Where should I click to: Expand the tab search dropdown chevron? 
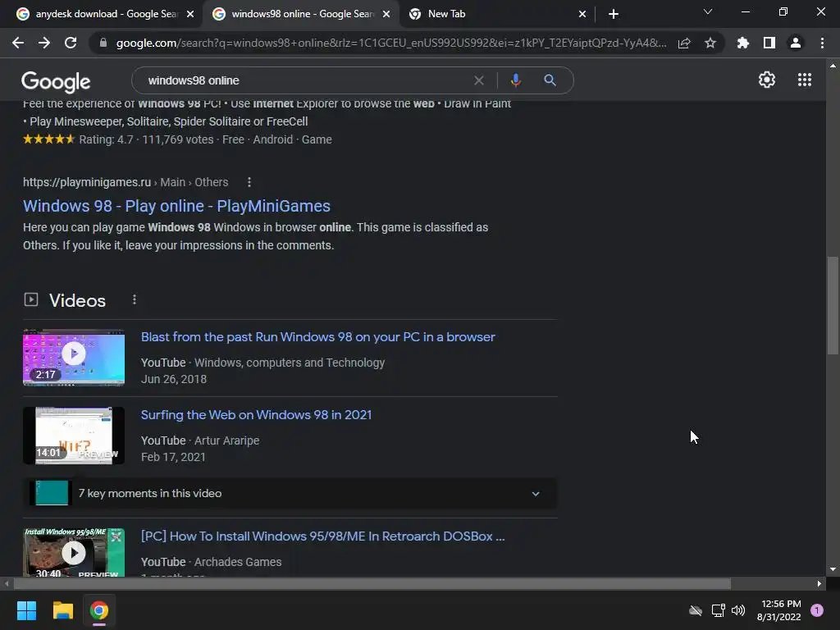708,11
